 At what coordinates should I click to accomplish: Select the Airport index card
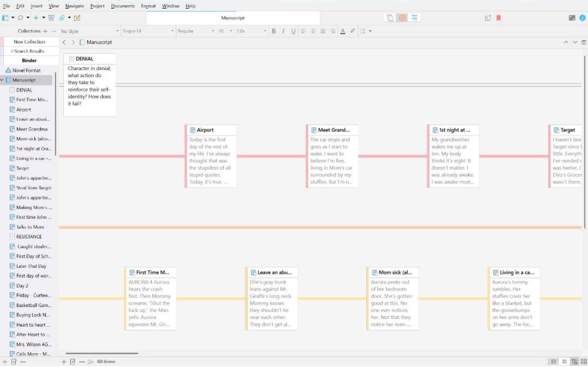tap(210, 156)
